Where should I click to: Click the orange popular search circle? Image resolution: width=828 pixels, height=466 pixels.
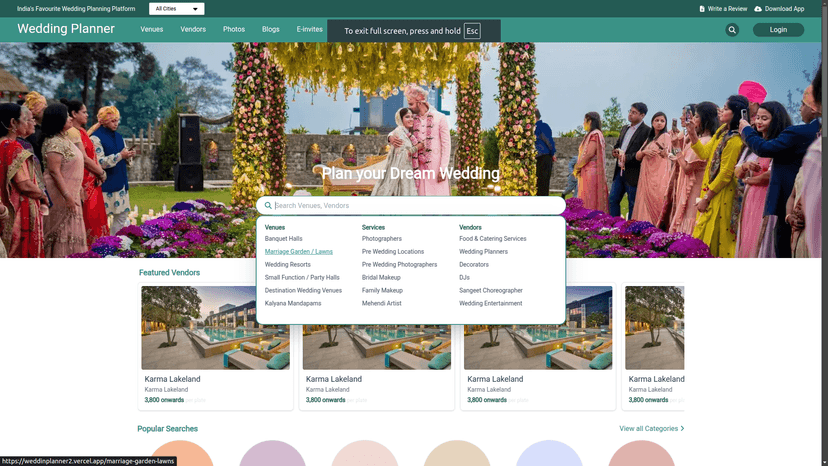coord(181,453)
